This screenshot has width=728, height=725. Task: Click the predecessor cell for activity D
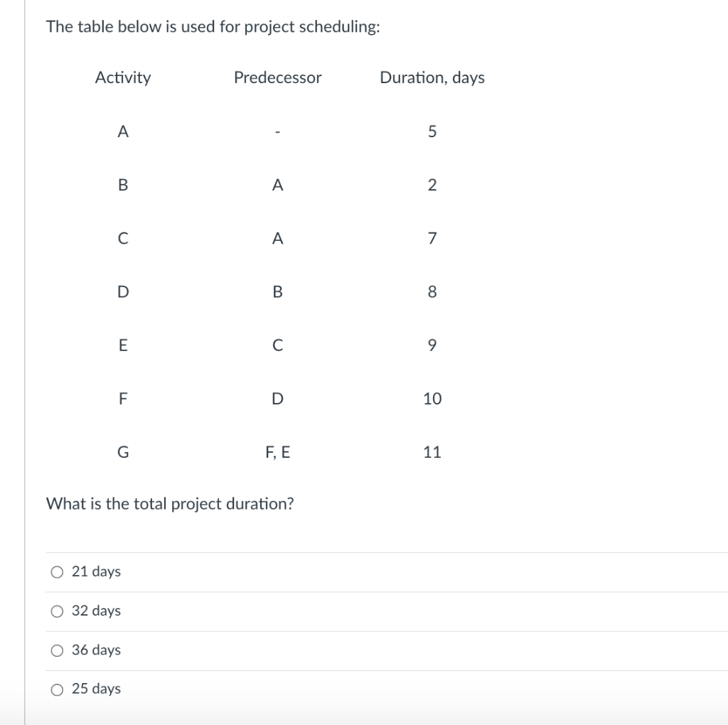[x=278, y=291]
